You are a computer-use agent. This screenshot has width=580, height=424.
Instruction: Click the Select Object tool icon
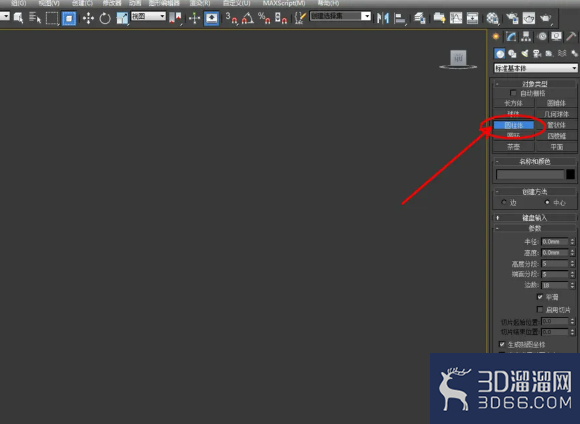coord(18,18)
